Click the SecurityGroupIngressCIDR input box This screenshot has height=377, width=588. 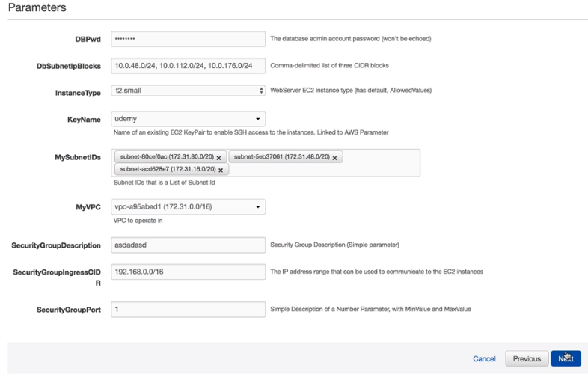point(188,272)
